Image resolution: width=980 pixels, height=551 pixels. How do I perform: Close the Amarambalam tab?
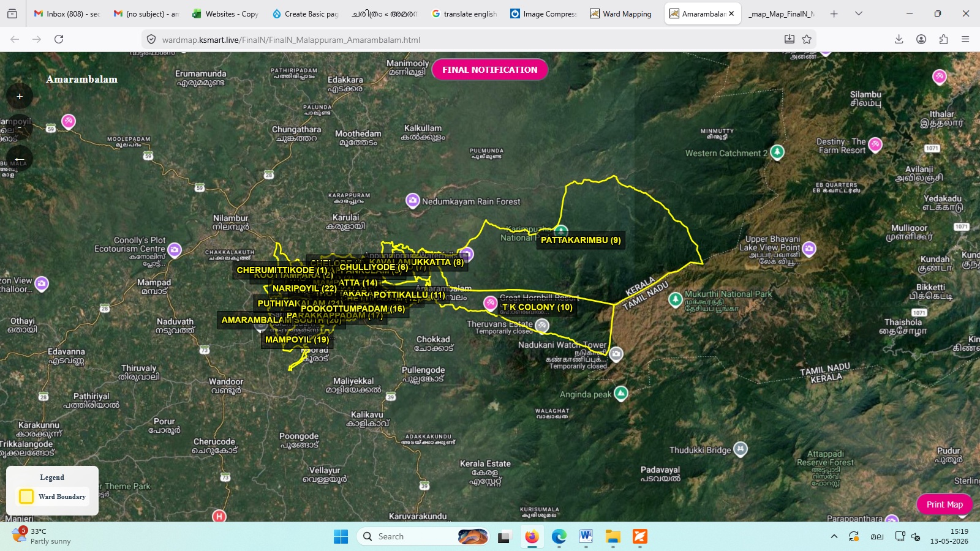[x=731, y=13]
